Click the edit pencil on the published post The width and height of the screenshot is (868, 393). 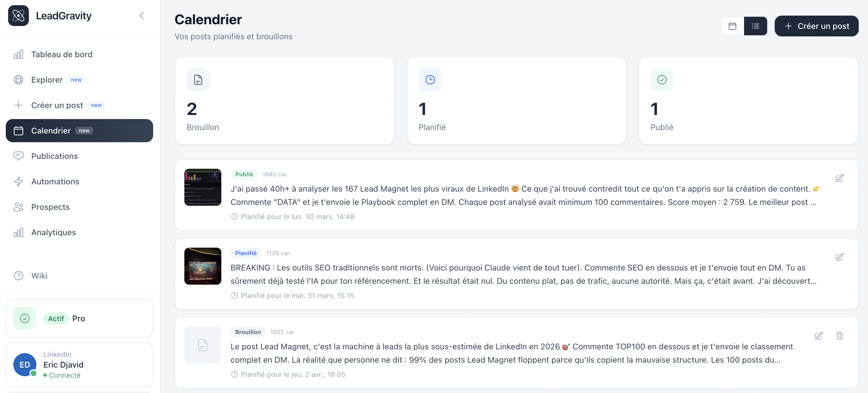840,178
